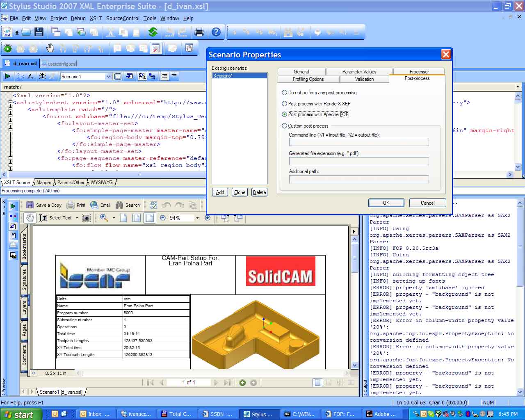Switch to the Profiling Options tab
This screenshot has width=525, height=420.
(x=308, y=79)
